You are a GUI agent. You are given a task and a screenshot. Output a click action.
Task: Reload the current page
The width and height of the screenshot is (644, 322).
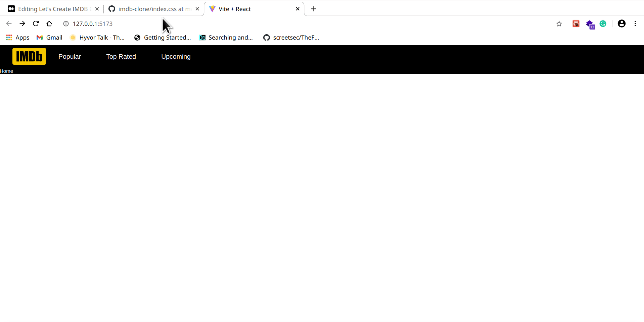[x=36, y=23]
